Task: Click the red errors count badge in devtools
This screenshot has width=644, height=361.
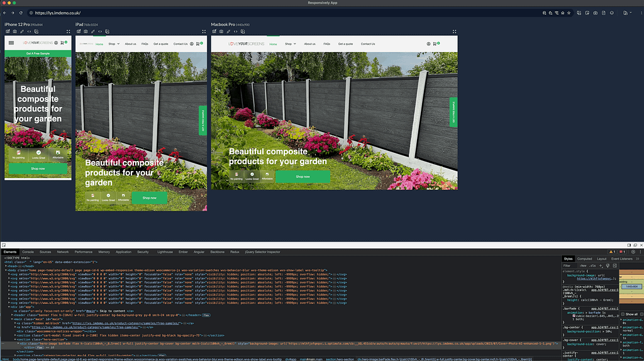Action: pyautogui.click(x=622, y=252)
